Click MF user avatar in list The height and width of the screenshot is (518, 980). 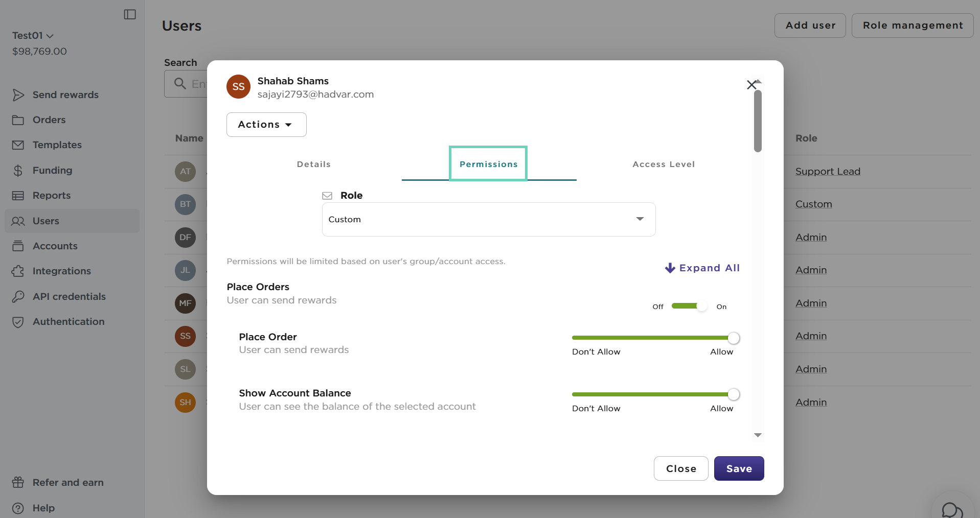(185, 303)
